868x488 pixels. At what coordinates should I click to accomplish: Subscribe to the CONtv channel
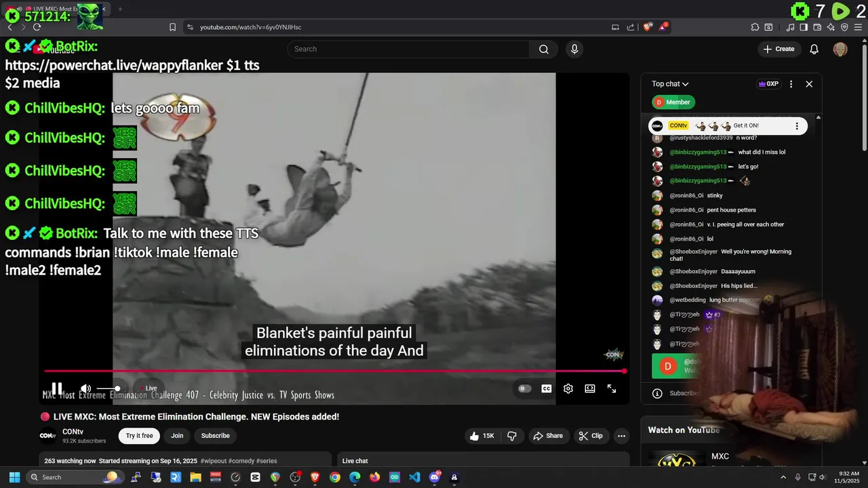215,436
